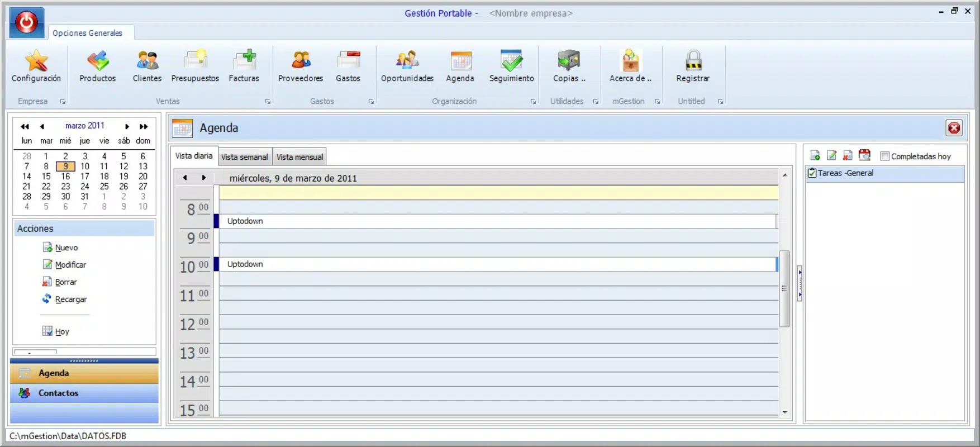980x447 pixels.
Task: Click the schedule scrollbar down arrow
Action: point(784,412)
